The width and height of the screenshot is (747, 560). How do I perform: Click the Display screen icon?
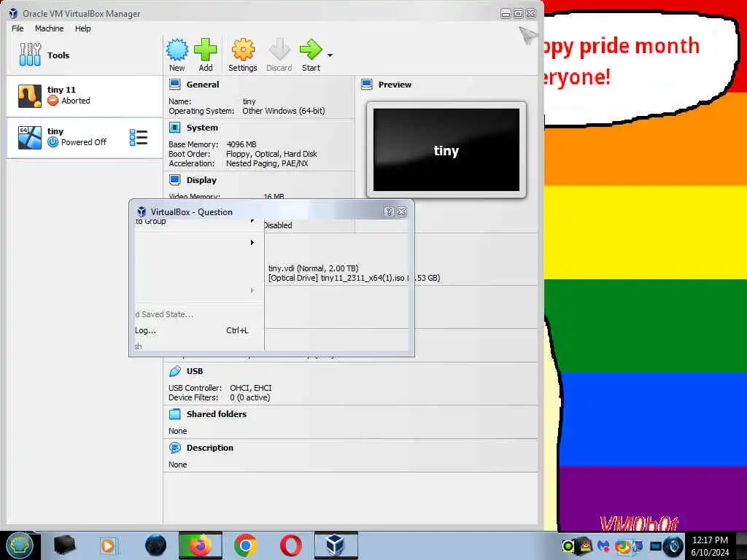click(x=175, y=180)
